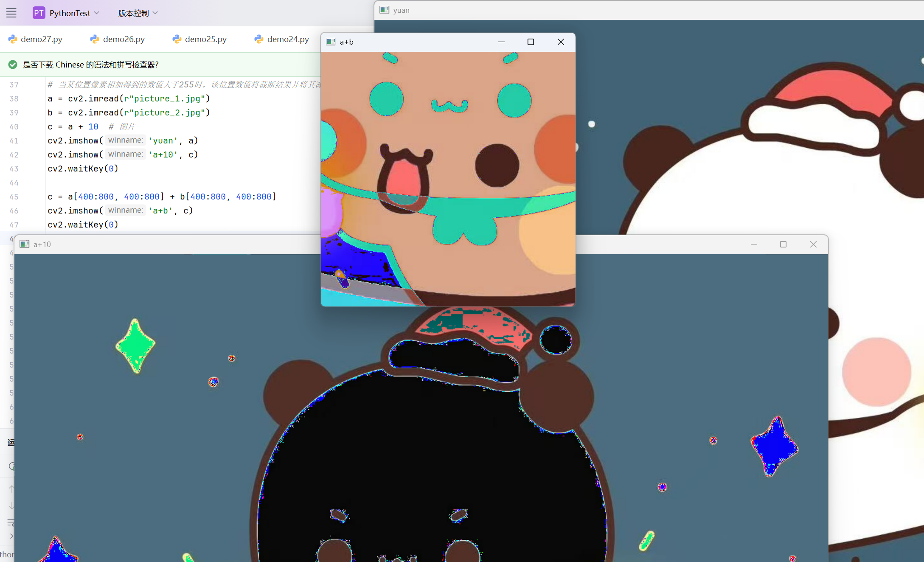Click the Chinese spell checker download prompt
Image resolution: width=924 pixels, height=562 pixels.
[90, 65]
